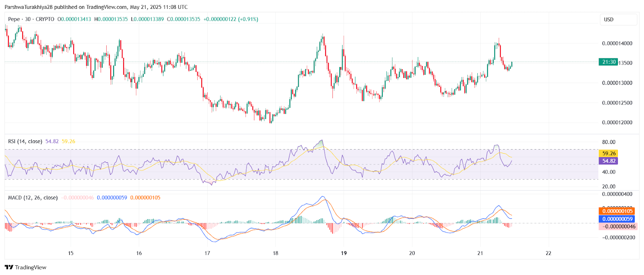Click the orange 0.000000105 MACD signal tag

pos(617,211)
